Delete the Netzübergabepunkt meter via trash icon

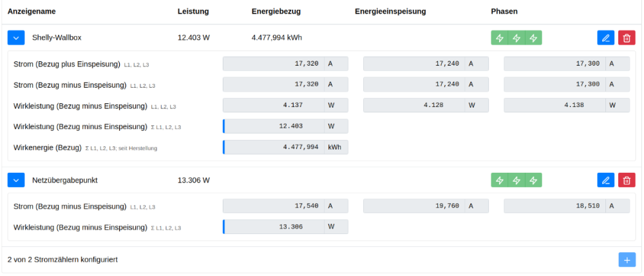[x=627, y=181]
